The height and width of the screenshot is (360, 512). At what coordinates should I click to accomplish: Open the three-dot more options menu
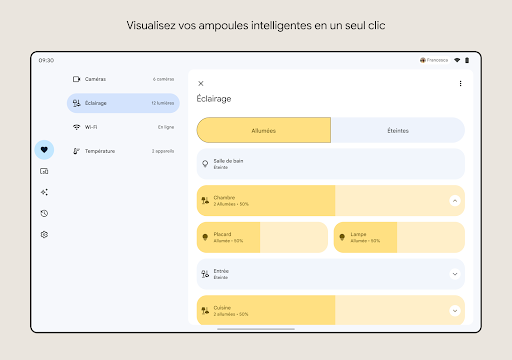pyautogui.click(x=460, y=83)
